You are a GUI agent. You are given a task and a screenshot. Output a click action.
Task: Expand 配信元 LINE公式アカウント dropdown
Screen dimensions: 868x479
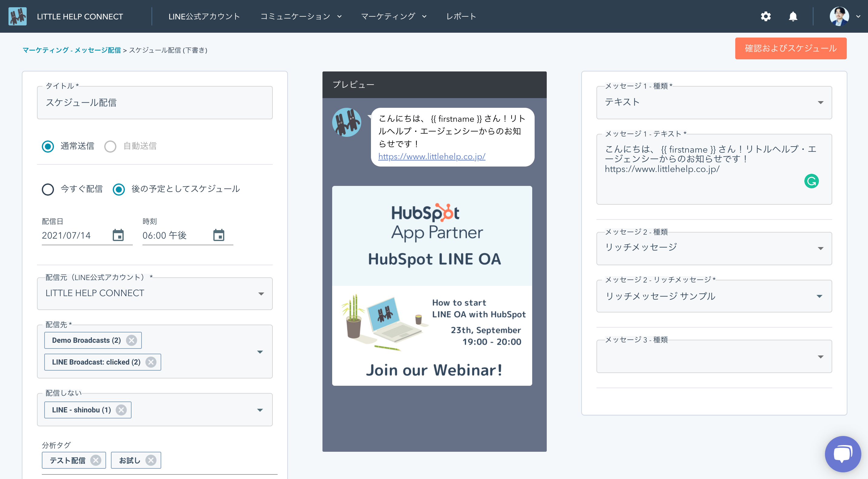[x=155, y=293]
